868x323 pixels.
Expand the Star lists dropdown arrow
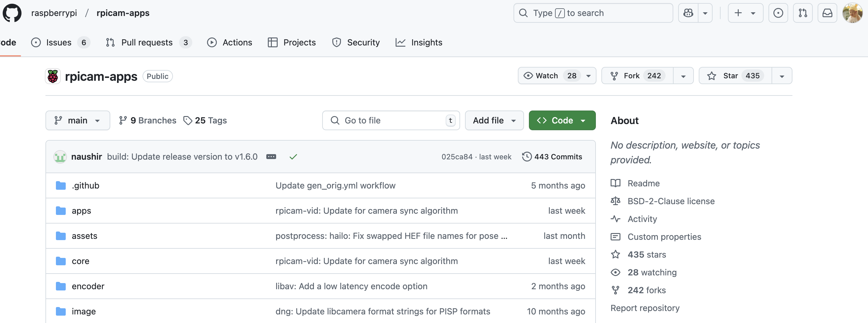(x=782, y=76)
